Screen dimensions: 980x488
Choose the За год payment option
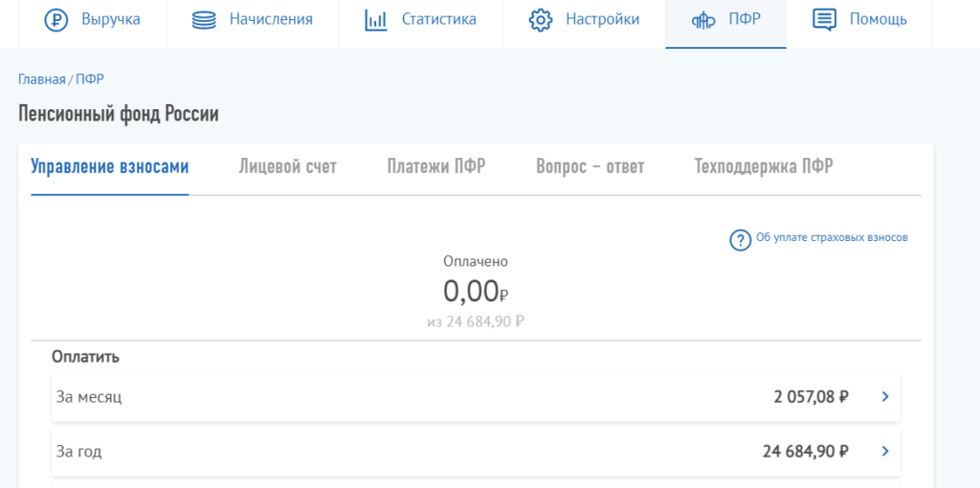pos(79,451)
